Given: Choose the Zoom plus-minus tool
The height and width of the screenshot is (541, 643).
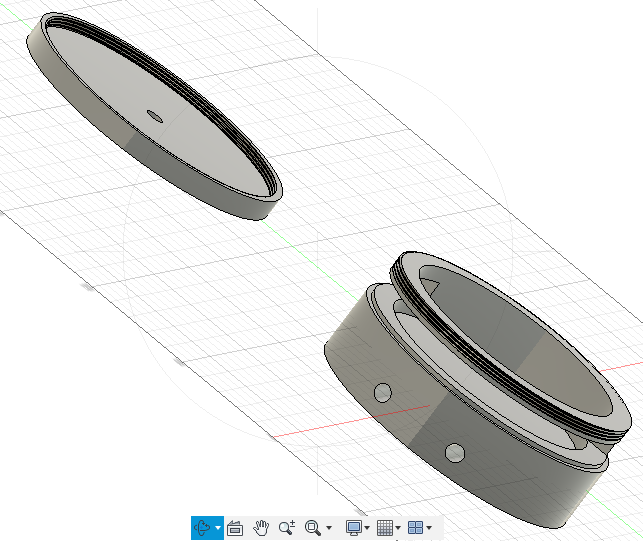Looking at the screenshot, I should (x=287, y=527).
